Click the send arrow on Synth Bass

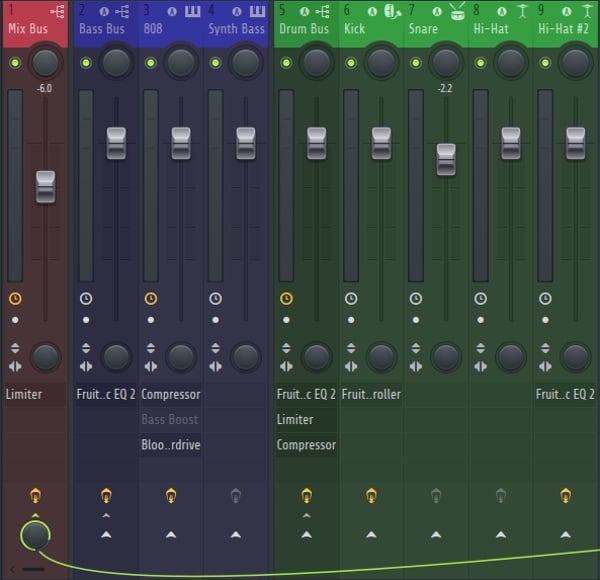coord(236,534)
